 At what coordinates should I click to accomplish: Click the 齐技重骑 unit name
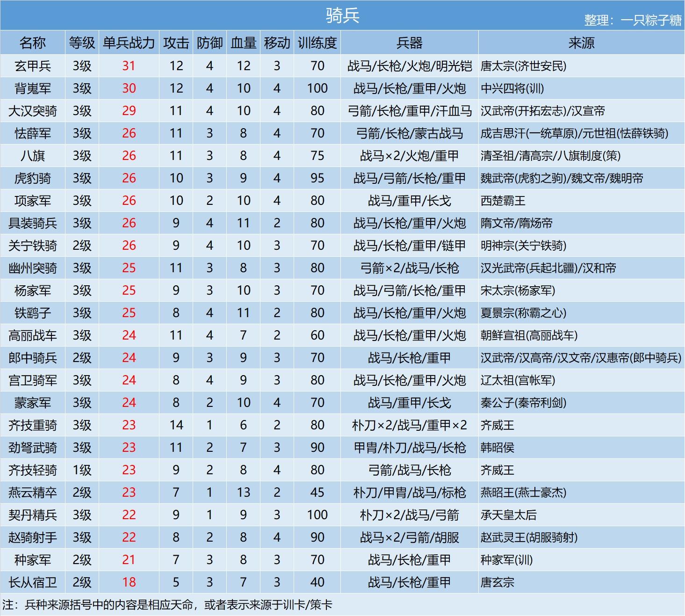click(33, 425)
